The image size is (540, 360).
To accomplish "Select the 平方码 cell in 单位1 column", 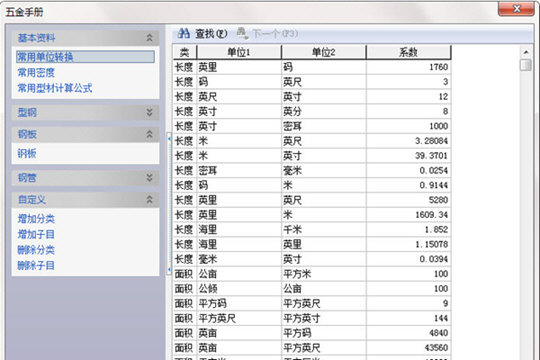I will click(239, 304).
